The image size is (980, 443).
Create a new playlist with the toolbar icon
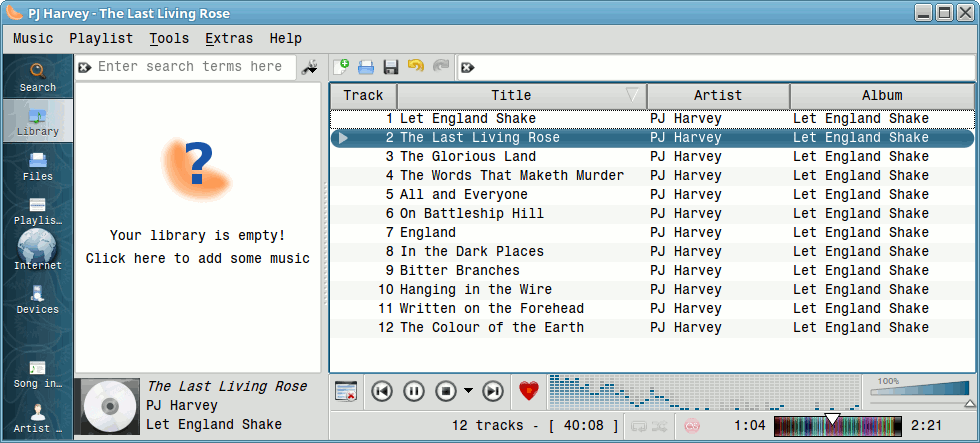coord(341,66)
